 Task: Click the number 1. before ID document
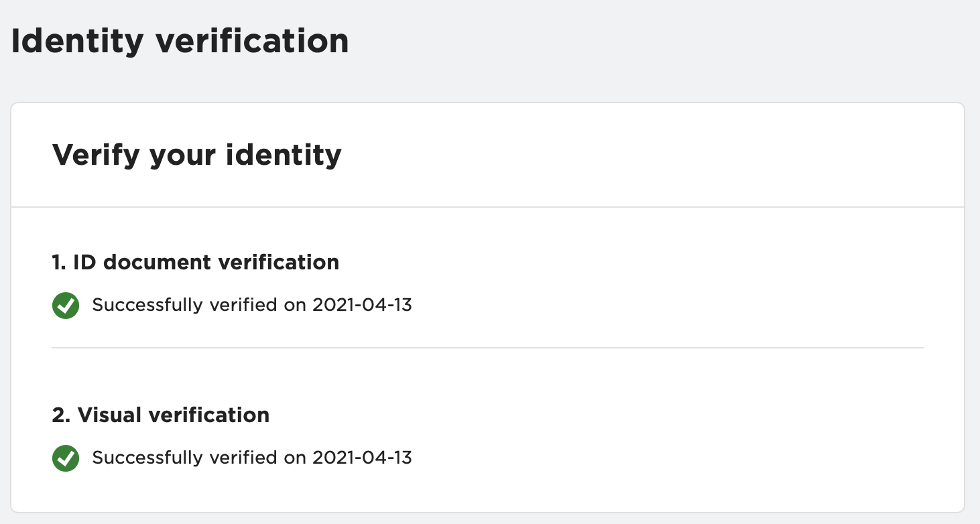click(x=59, y=262)
